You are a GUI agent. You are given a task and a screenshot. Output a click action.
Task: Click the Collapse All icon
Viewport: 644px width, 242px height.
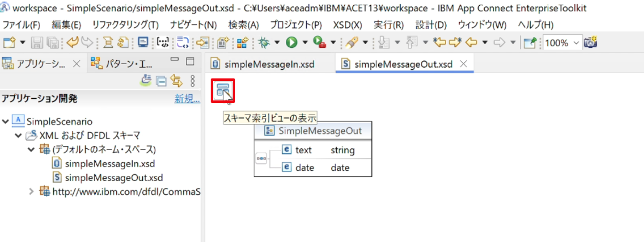[162, 81]
